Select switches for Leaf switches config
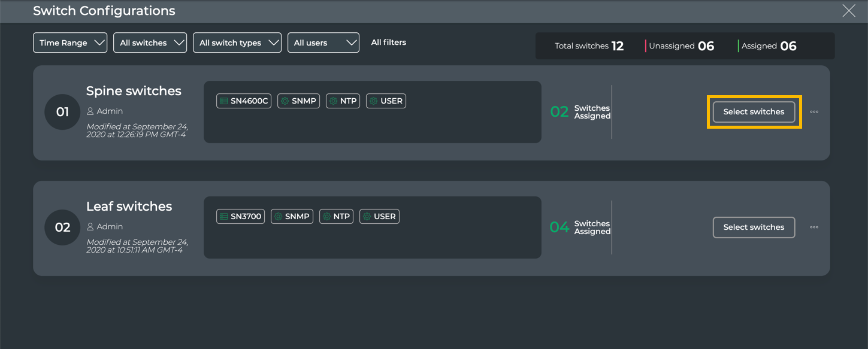868x349 pixels. (754, 227)
